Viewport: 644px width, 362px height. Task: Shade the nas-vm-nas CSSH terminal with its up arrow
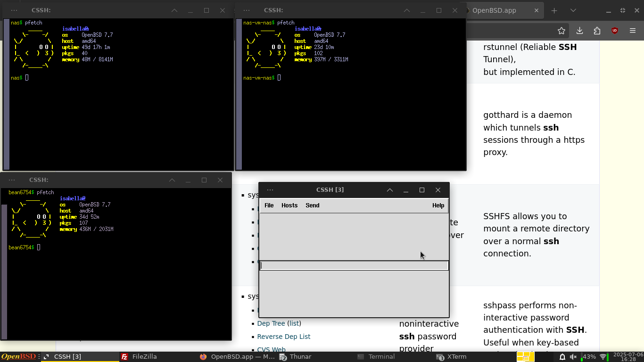pyautogui.click(x=407, y=10)
